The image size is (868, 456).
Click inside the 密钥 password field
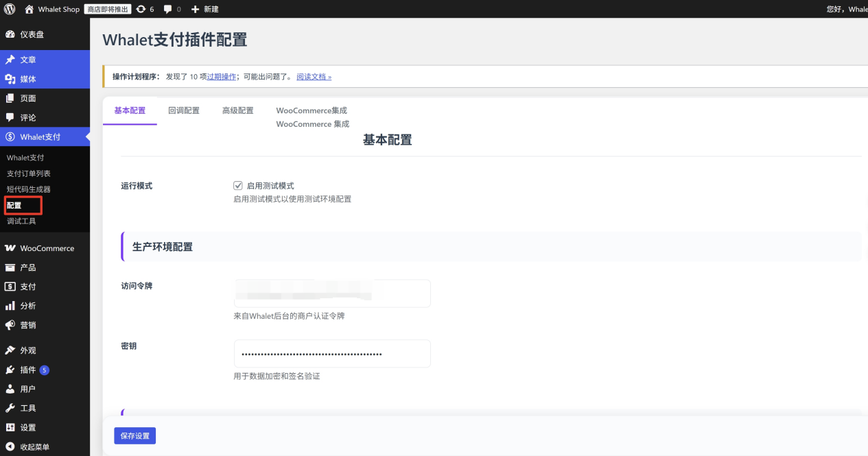pyautogui.click(x=332, y=353)
